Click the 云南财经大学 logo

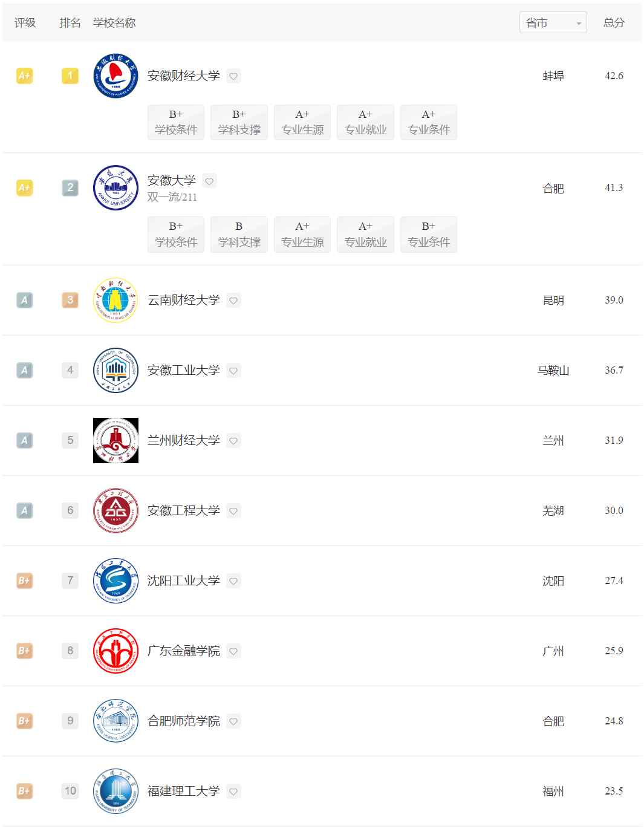(x=115, y=300)
